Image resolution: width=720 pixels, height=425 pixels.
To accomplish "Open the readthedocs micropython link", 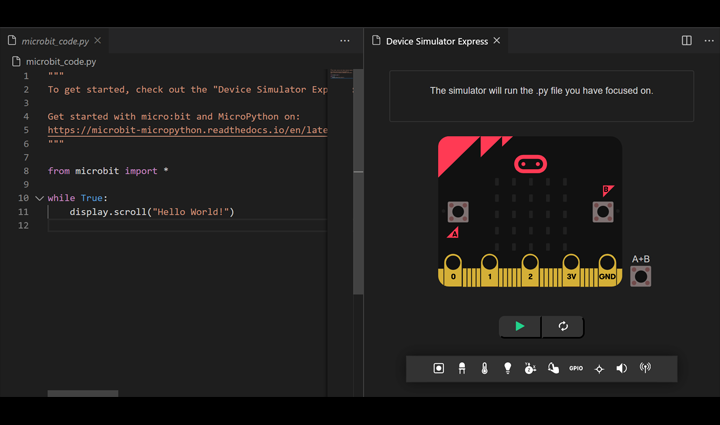I will [187, 130].
